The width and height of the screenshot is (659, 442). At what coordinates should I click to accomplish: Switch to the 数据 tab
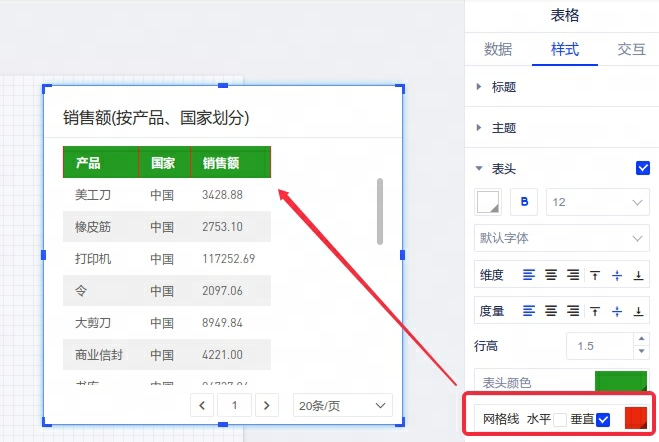(498, 49)
